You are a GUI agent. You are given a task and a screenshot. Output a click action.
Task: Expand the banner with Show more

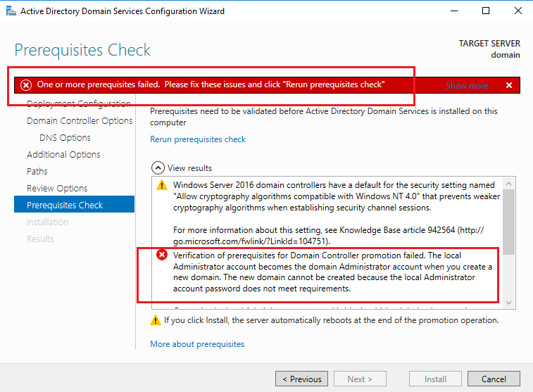point(467,86)
